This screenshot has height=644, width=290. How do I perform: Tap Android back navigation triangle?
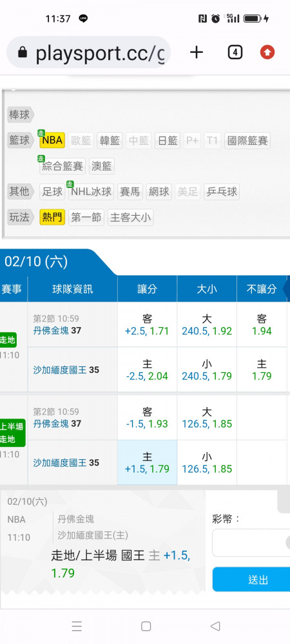215,626
